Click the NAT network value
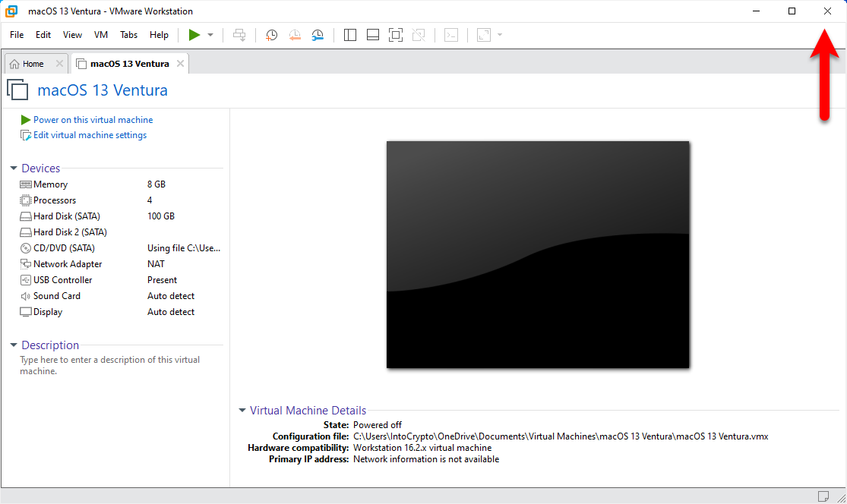The height and width of the screenshot is (504, 847). 156,264
